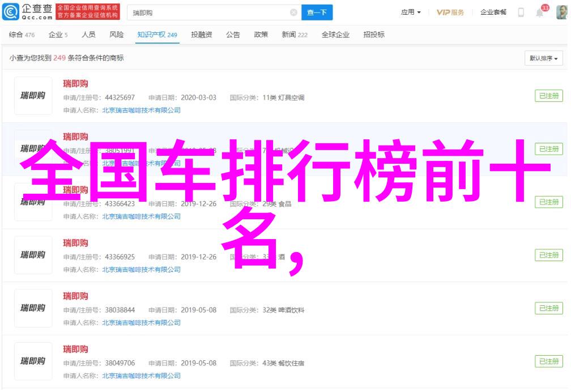The image size is (571, 392).
Task: Open 瑞即购 title above registration 44325697
Action: pos(75,84)
